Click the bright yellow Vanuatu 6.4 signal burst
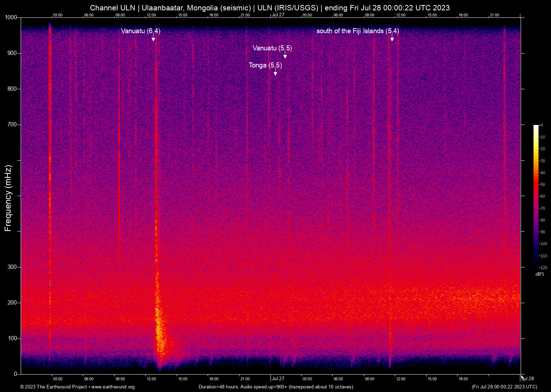This screenshot has height=392, width=551. (160, 332)
